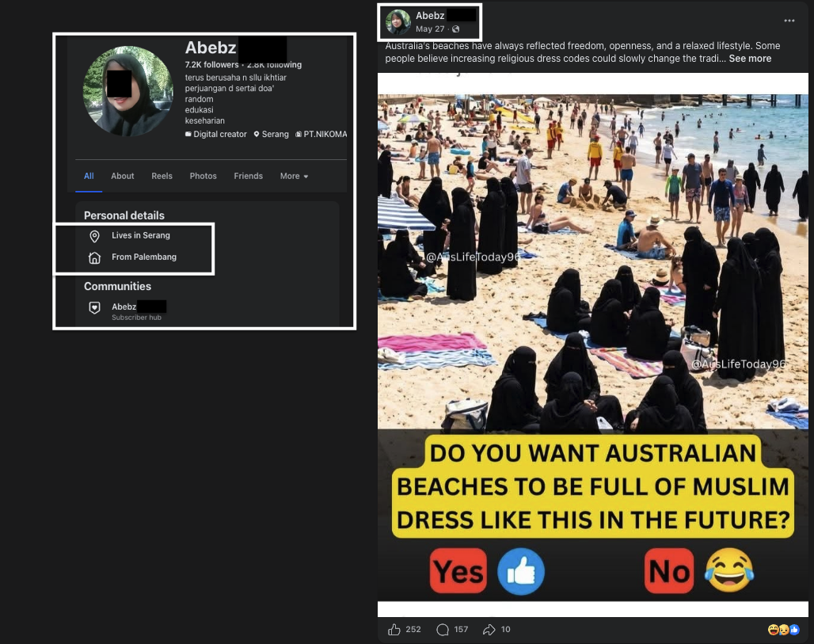Open the large profile picture
This screenshot has width=814, height=644.
[x=127, y=91]
